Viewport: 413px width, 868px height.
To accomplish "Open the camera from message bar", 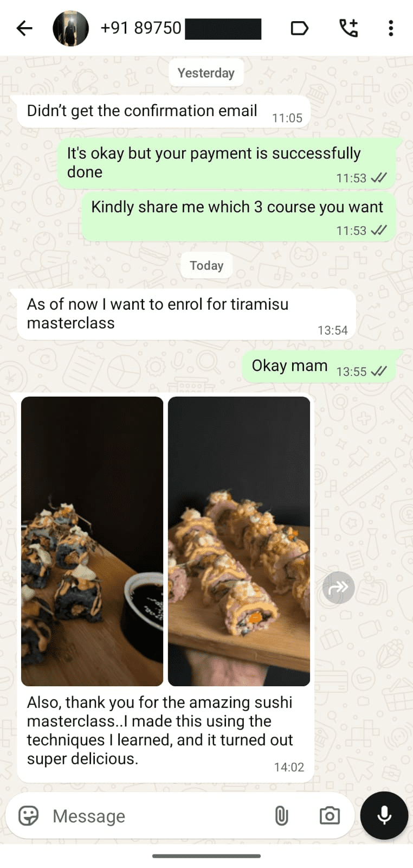I will [330, 815].
